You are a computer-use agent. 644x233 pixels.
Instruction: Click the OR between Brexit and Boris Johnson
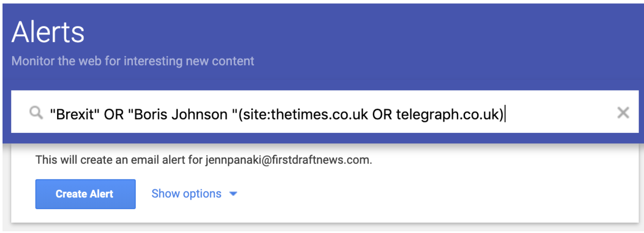[x=114, y=114]
